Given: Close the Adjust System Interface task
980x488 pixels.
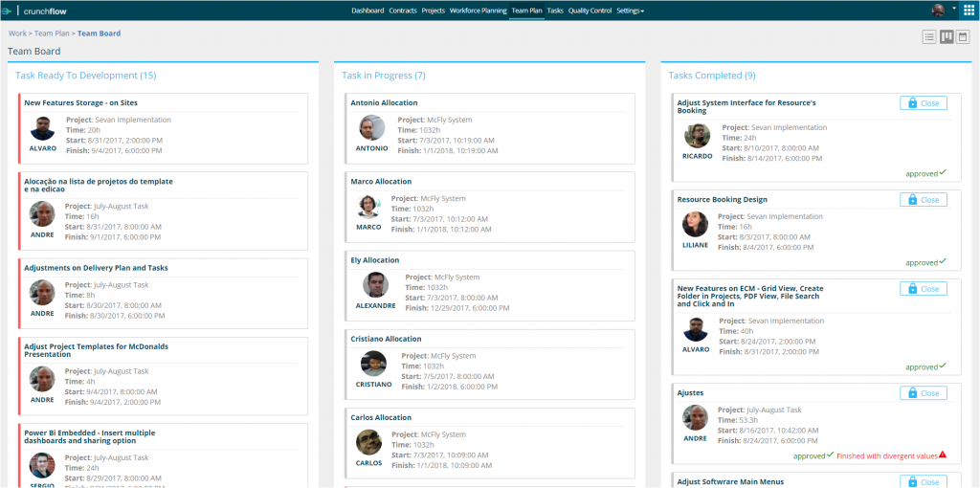Looking at the screenshot, I should 924,103.
